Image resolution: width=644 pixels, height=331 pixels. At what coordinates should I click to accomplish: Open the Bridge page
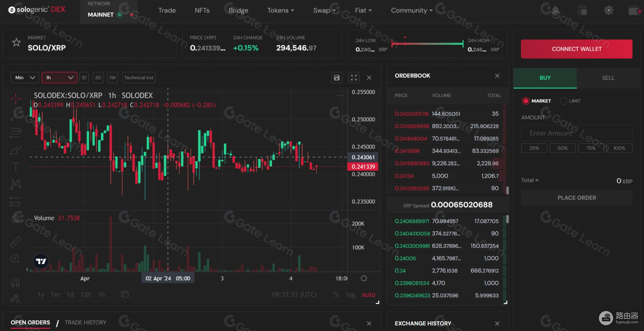(238, 10)
